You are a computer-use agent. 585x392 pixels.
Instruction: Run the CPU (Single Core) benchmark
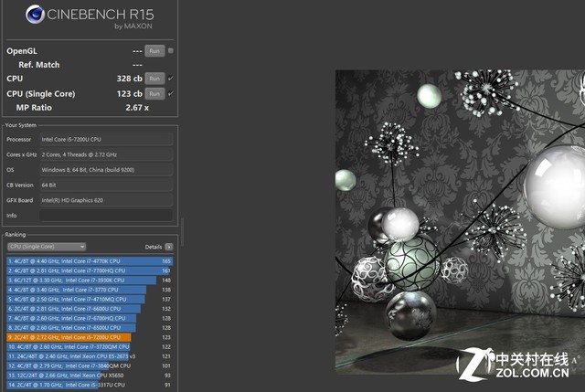click(x=154, y=93)
